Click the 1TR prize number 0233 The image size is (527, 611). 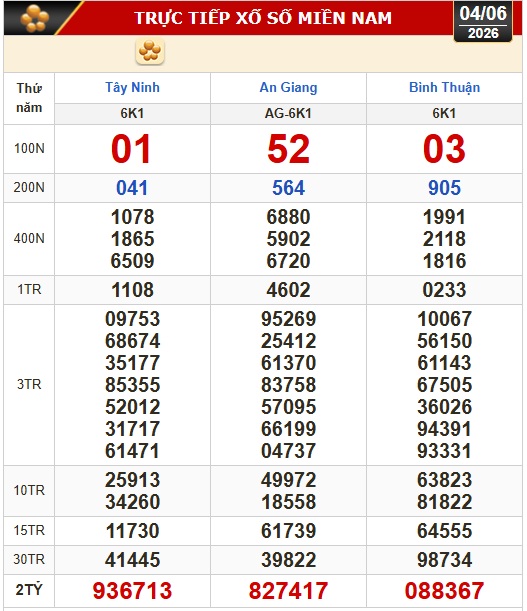444,290
